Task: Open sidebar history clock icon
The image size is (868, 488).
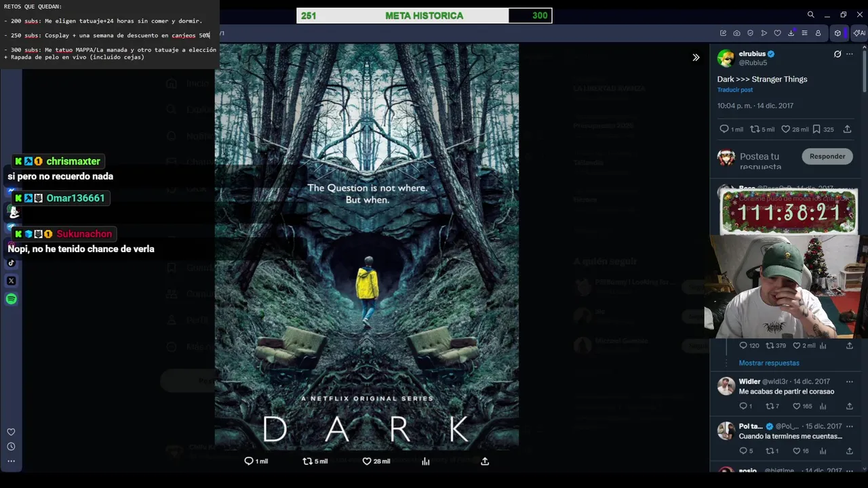Action: pyautogui.click(x=11, y=447)
